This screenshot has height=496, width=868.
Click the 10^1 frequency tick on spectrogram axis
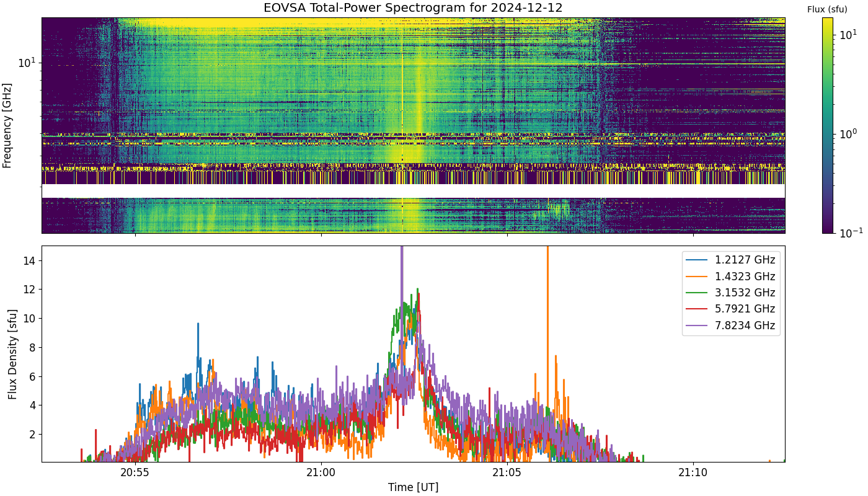pyautogui.click(x=27, y=62)
